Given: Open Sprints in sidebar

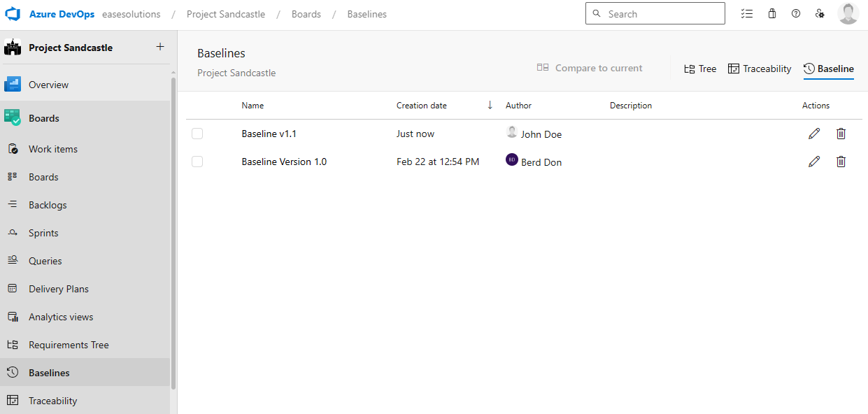Looking at the screenshot, I should pyautogui.click(x=85, y=233).
